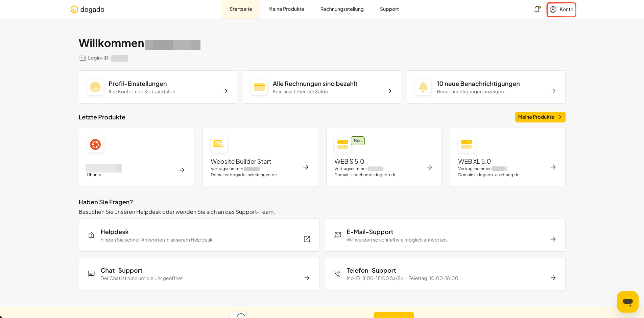644x318 pixels.
Task: Click the text Benachrichtigungen anzeigen
Action: click(x=471, y=92)
